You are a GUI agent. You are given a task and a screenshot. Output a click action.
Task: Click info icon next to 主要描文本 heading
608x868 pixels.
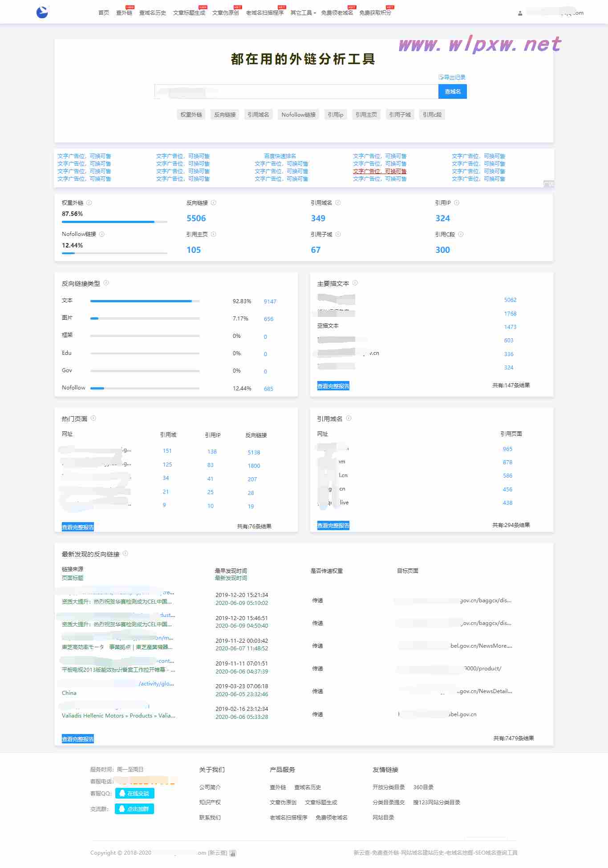(355, 283)
